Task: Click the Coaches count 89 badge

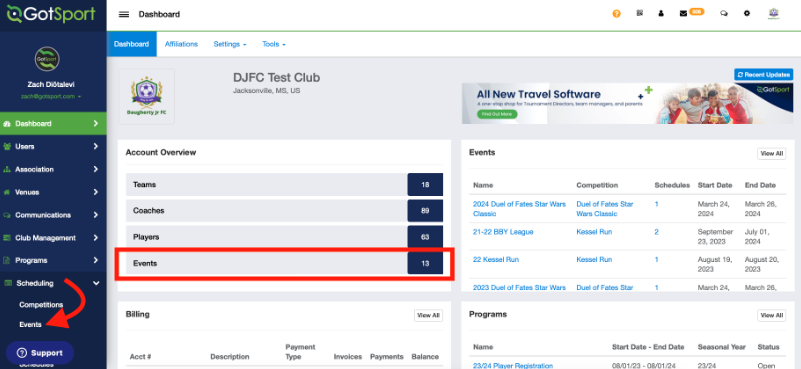Action: point(425,211)
